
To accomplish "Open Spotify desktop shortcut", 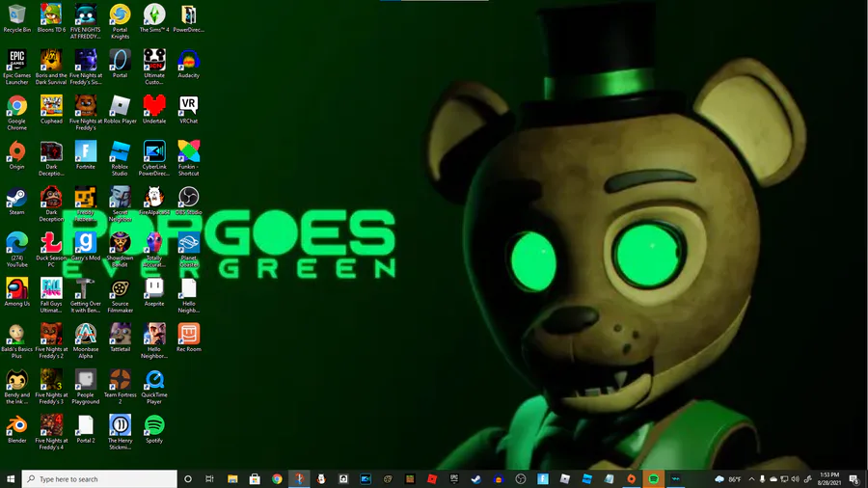I will click(154, 429).
